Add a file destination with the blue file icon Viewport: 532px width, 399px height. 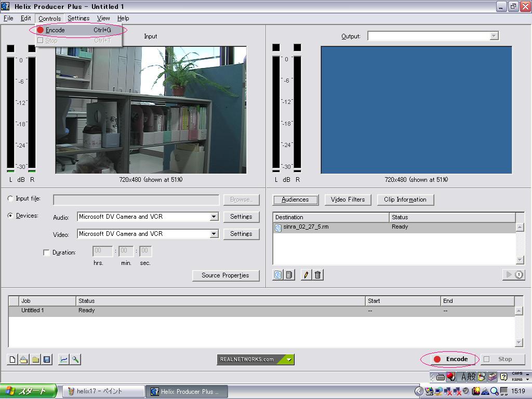[x=278, y=275]
